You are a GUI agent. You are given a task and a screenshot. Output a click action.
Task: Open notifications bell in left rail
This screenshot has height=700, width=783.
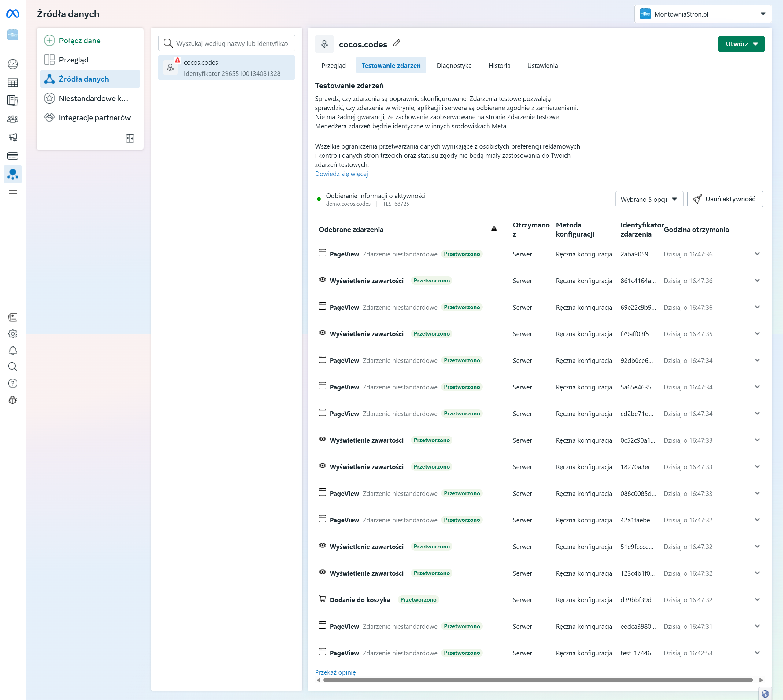point(13,350)
